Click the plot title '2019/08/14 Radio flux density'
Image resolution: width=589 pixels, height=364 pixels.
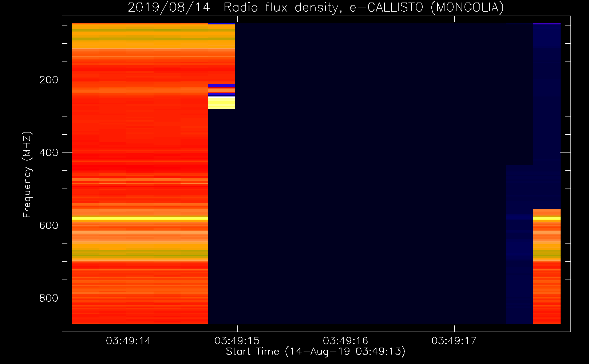pos(234,8)
